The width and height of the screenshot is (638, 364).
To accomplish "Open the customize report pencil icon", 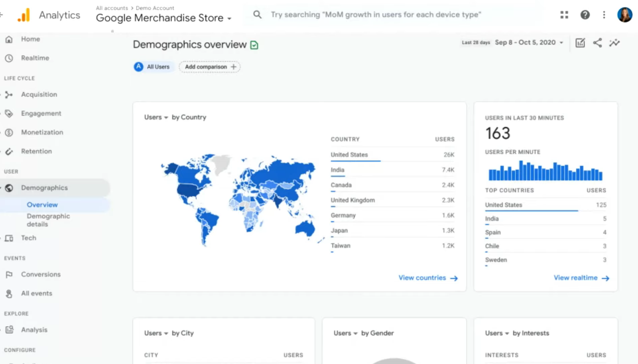I will [580, 43].
